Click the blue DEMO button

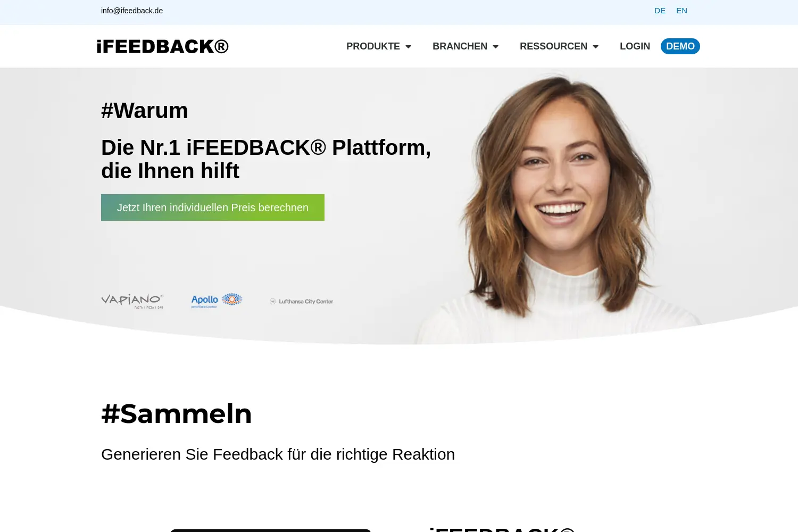pyautogui.click(x=680, y=46)
